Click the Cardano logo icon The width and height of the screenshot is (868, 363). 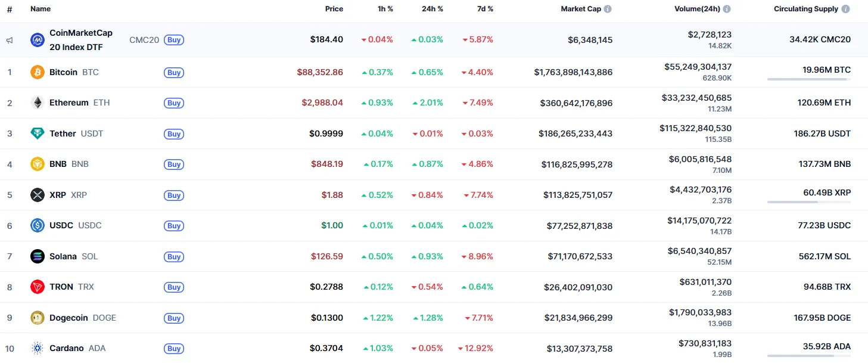[38, 348]
